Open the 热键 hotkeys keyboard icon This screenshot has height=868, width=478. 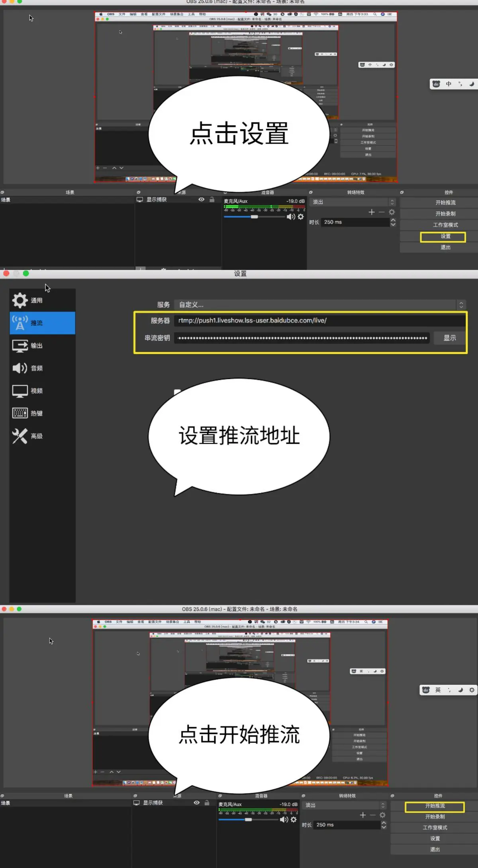[20, 413]
